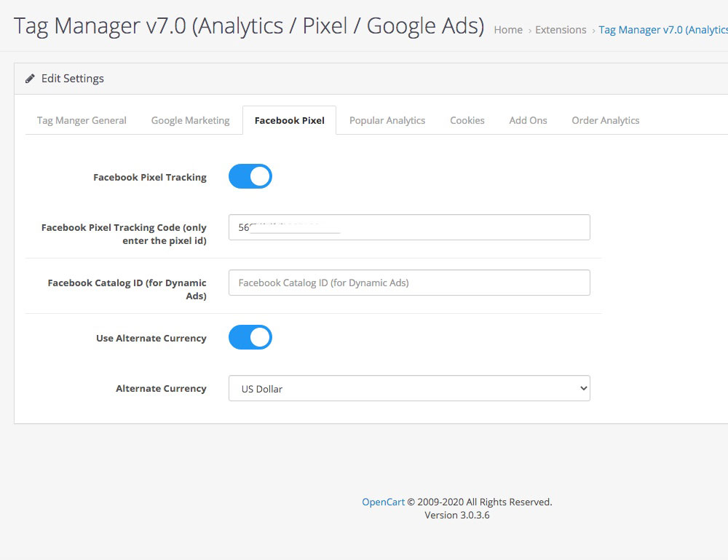Open the Cookies tab
The height and width of the screenshot is (560, 728).
(x=467, y=120)
